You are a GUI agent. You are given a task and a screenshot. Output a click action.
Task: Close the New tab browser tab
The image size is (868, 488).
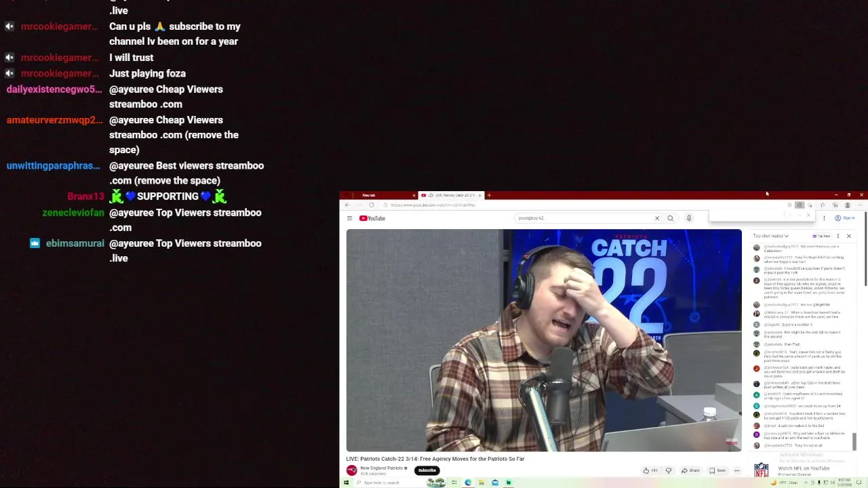tap(414, 195)
